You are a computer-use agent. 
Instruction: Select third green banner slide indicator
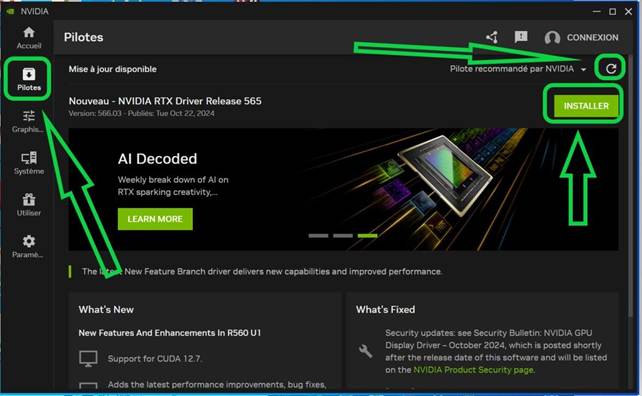click(x=367, y=235)
